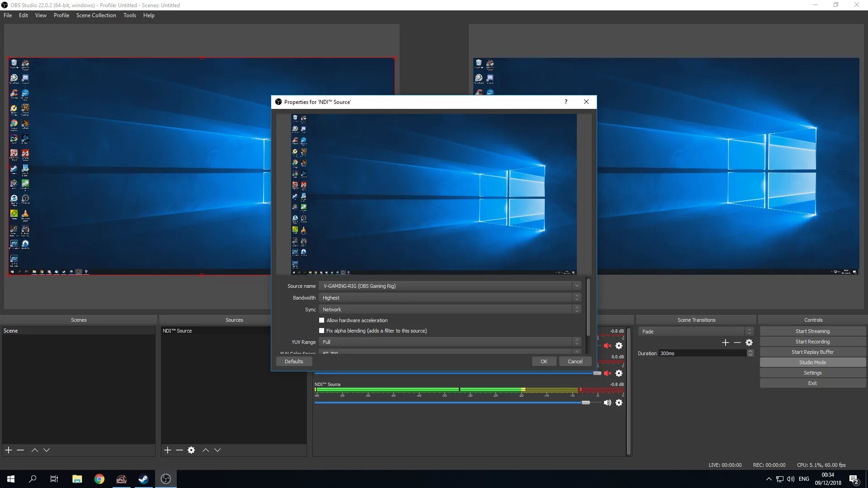Screen dimensions: 868x488
Task: Click the OK button to confirm NDI properties
Action: [x=542, y=361]
